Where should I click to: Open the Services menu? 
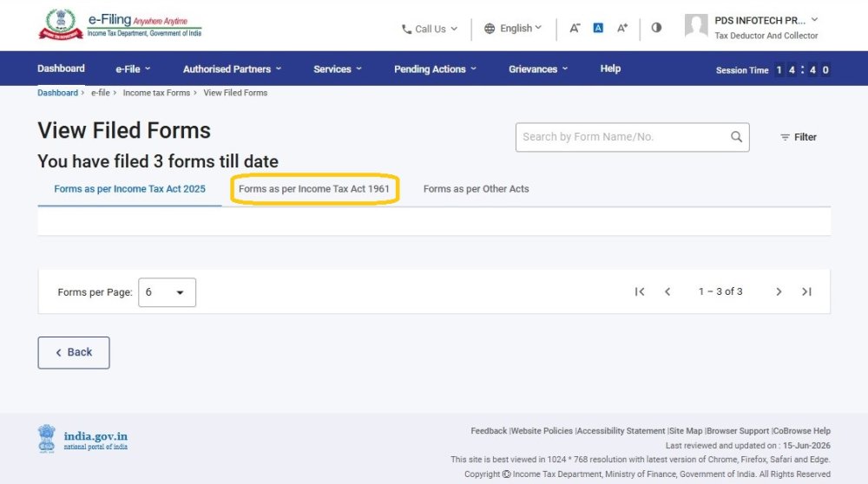click(337, 69)
